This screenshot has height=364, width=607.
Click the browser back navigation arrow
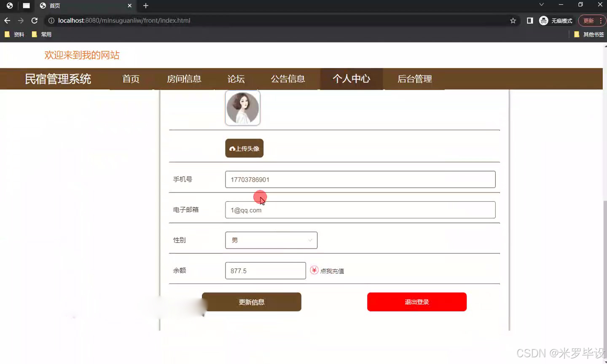[x=7, y=20]
